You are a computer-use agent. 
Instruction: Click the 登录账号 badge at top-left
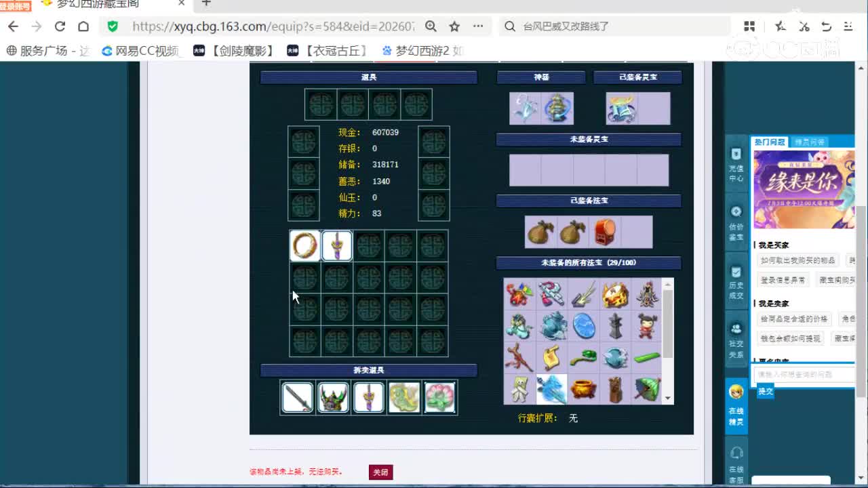point(15,6)
